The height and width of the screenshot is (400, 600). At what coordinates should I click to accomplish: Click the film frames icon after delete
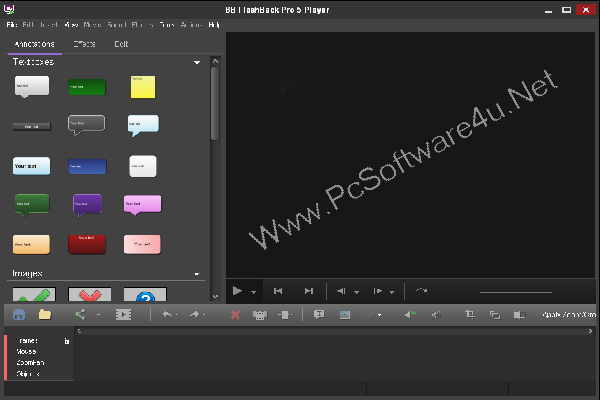260,315
